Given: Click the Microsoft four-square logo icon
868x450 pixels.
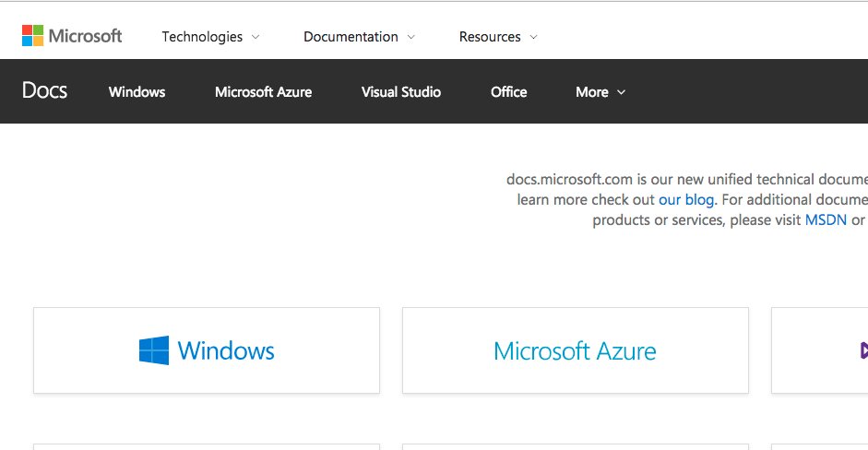Looking at the screenshot, I should point(32,35).
